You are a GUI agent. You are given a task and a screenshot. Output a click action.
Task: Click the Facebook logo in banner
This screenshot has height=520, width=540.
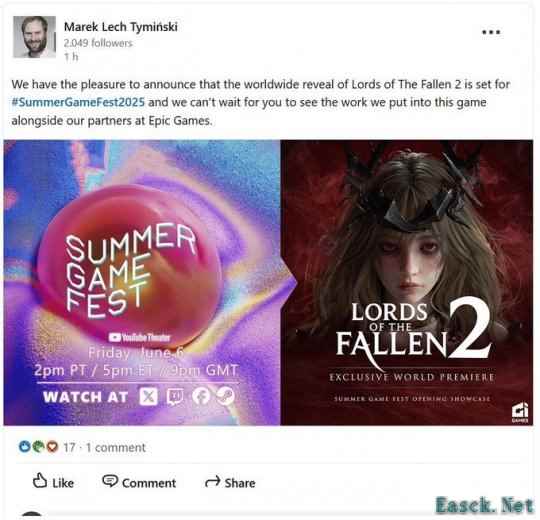(x=201, y=396)
